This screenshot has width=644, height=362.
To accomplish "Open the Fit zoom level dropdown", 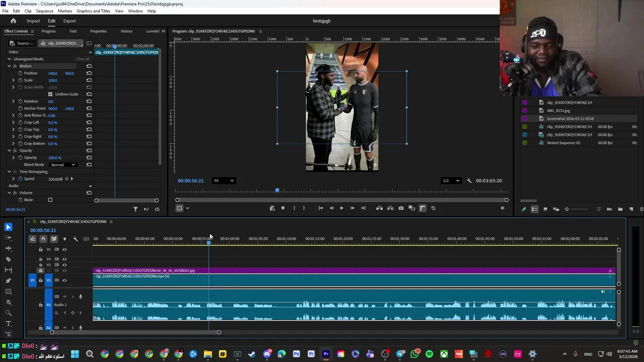I will pos(223,180).
